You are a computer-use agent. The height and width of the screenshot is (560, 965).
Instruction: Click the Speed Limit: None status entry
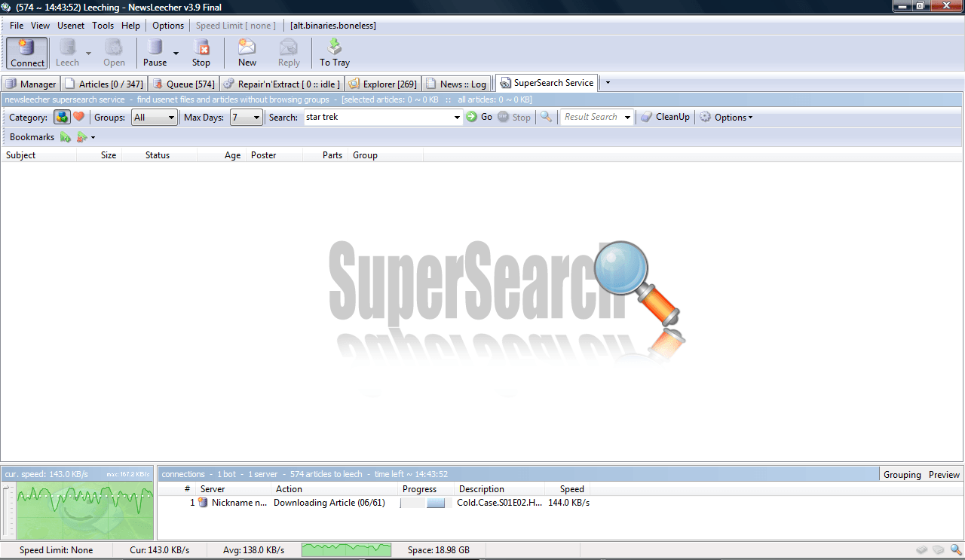coord(57,550)
